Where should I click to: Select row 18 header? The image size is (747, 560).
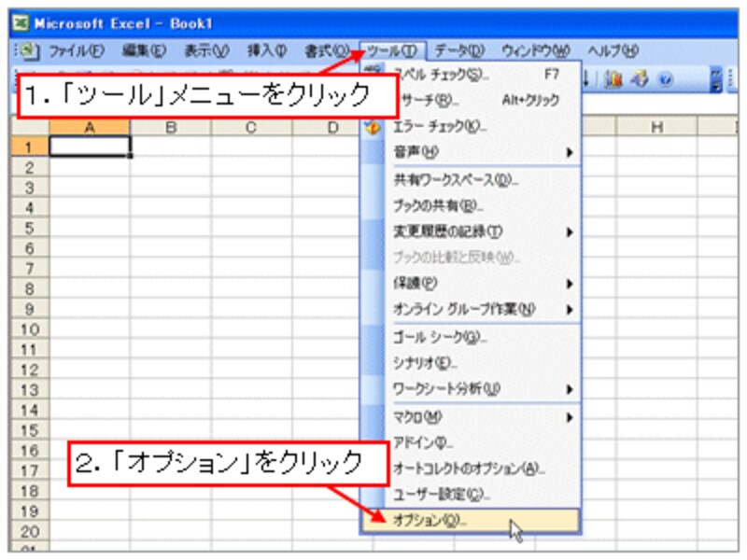pyautogui.click(x=30, y=491)
